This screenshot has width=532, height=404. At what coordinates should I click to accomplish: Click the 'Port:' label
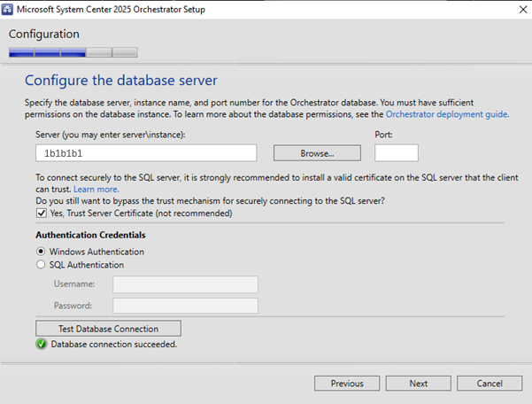[x=384, y=135]
